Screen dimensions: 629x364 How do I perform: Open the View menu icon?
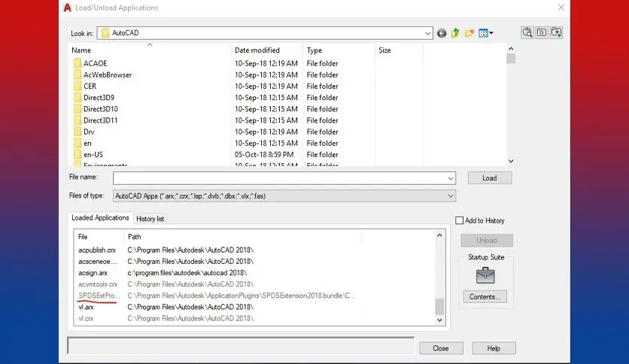[x=486, y=33]
